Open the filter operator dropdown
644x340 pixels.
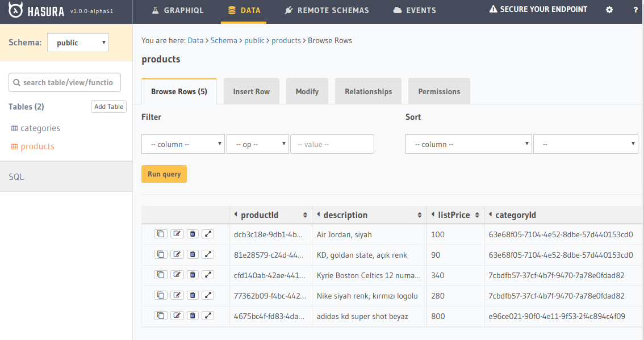coord(258,144)
